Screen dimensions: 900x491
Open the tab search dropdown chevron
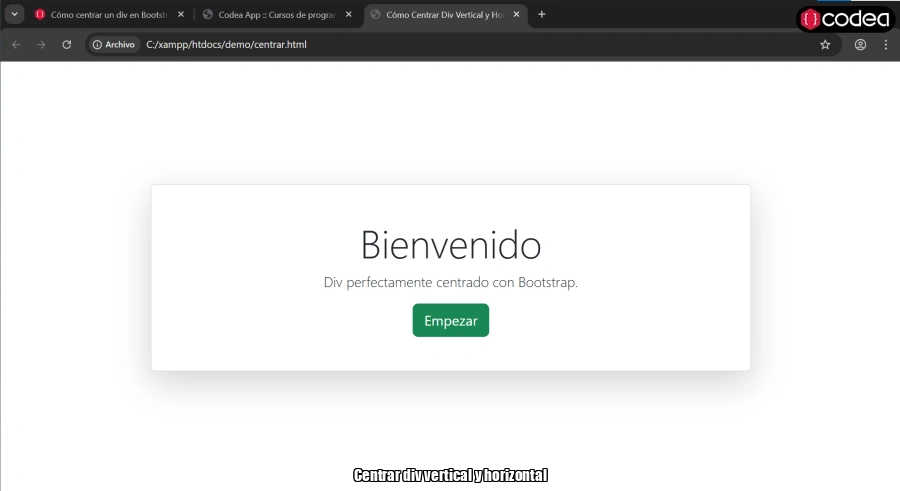[14, 14]
